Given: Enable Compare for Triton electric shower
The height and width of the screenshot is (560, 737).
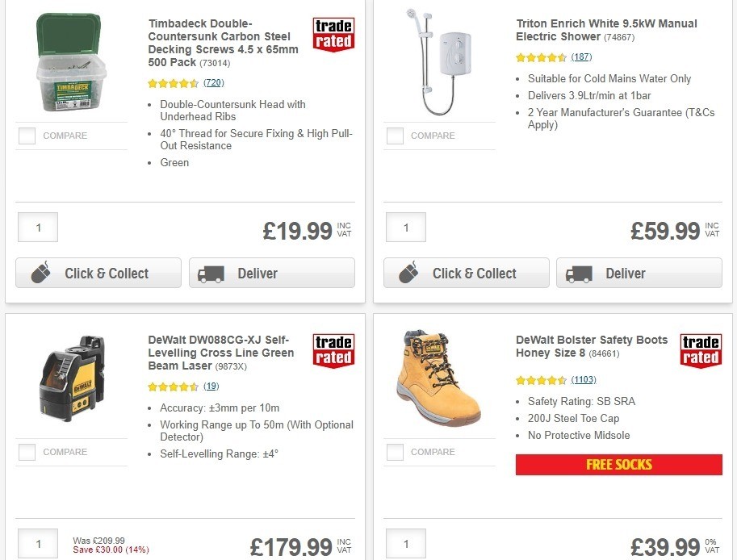Looking at the screenshot, I should click(394, 136).
